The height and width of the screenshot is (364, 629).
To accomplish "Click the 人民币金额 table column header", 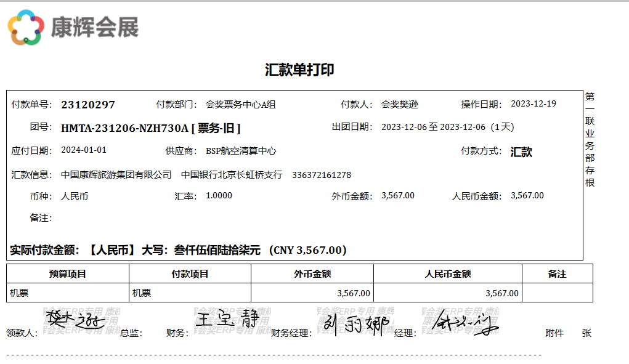I will pyautogui.click(x=448, y=274).
